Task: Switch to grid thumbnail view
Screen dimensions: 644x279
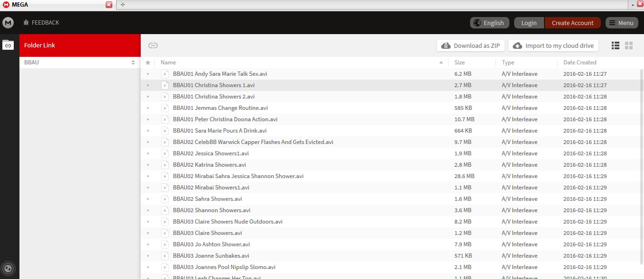Action: [629, 45]
